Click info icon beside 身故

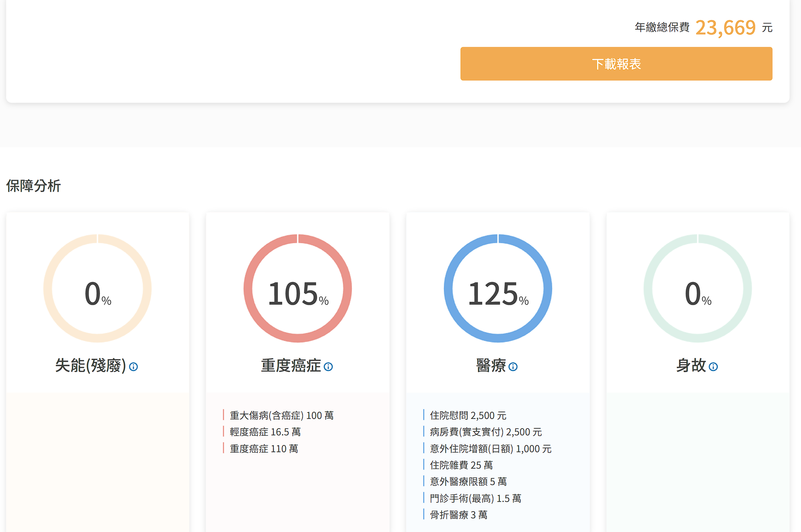[x=713, y=367]
